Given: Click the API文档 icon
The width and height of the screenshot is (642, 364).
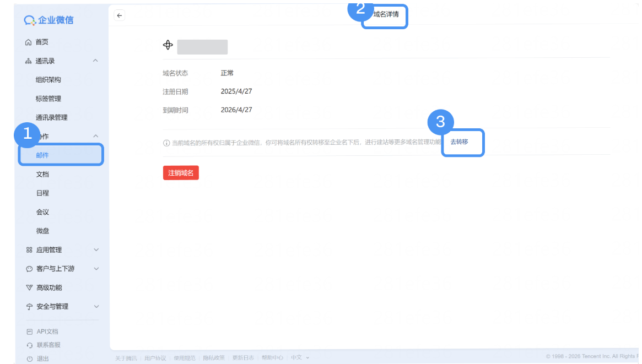Looking at the screenshot, I should click(29, 332).
